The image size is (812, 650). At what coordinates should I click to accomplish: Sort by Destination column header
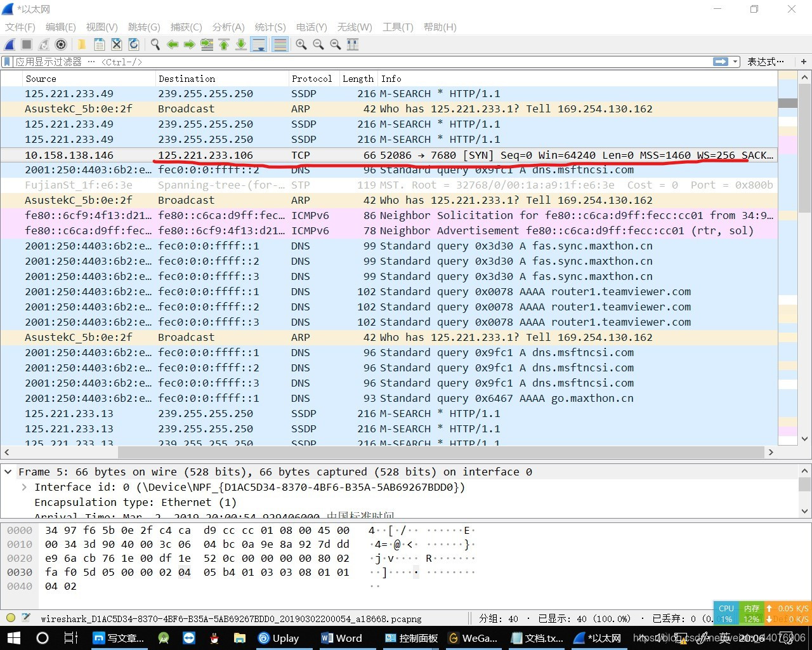tap(222, 79)
